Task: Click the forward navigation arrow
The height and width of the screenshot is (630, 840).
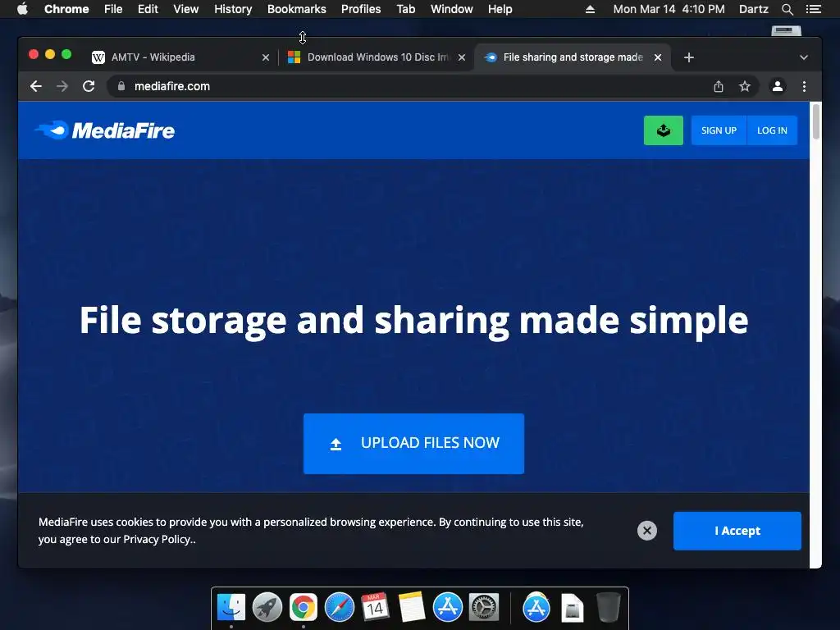Action: tap(62, 86)
